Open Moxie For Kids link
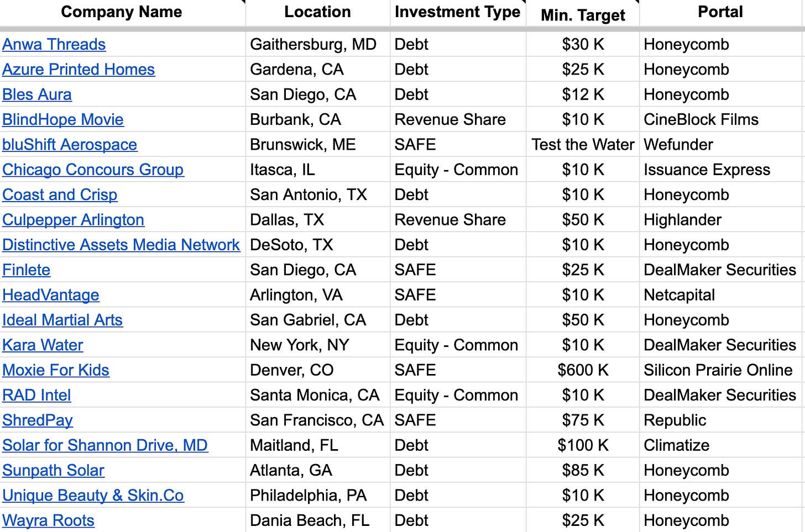The width and height of the screenshot is (805, 532). pyautogui.click(x=56, y=370)
